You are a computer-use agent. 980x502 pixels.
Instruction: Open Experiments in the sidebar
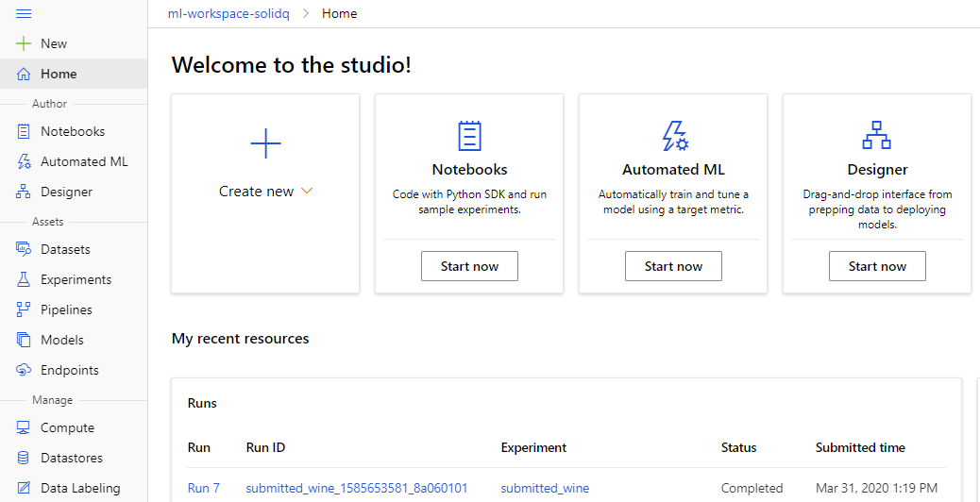pyautogui.click(x=76, y=279)
